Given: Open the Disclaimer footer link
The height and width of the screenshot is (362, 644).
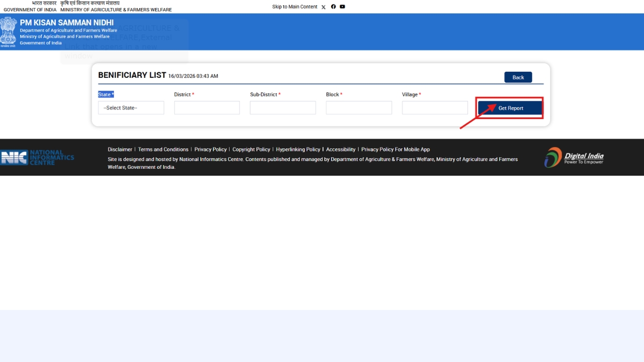Looking at the screenshot, I should 120,150.
